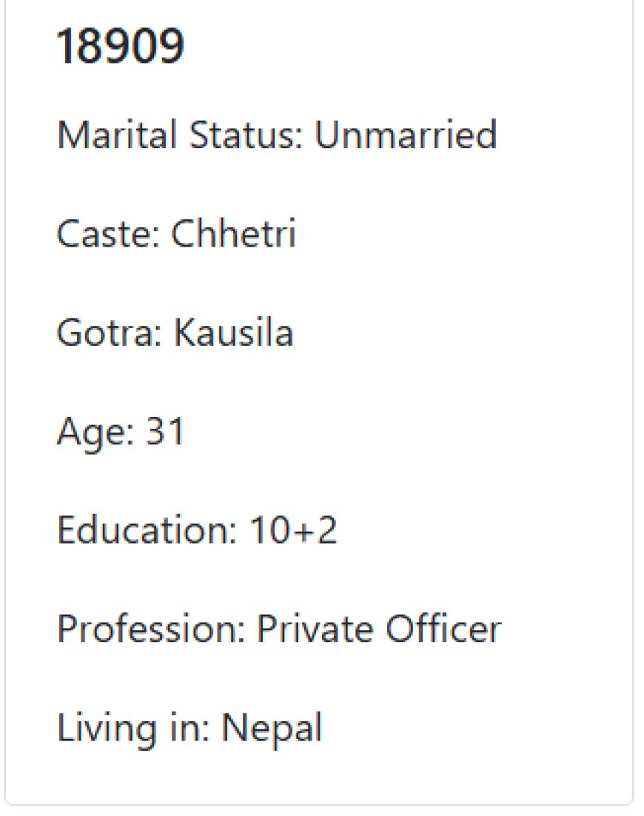Select the Kausila gotra value
This screenshot has width=644, height=816.
(234, 332)
